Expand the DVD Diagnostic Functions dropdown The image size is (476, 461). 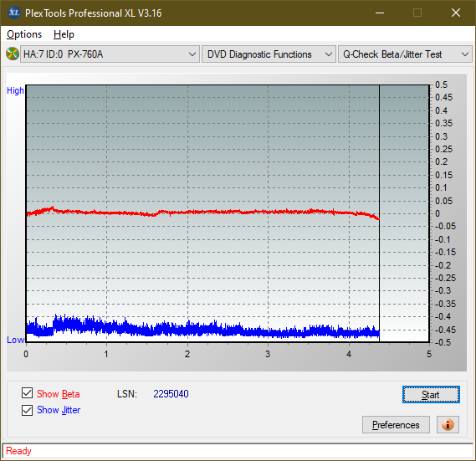pos(269,54)
